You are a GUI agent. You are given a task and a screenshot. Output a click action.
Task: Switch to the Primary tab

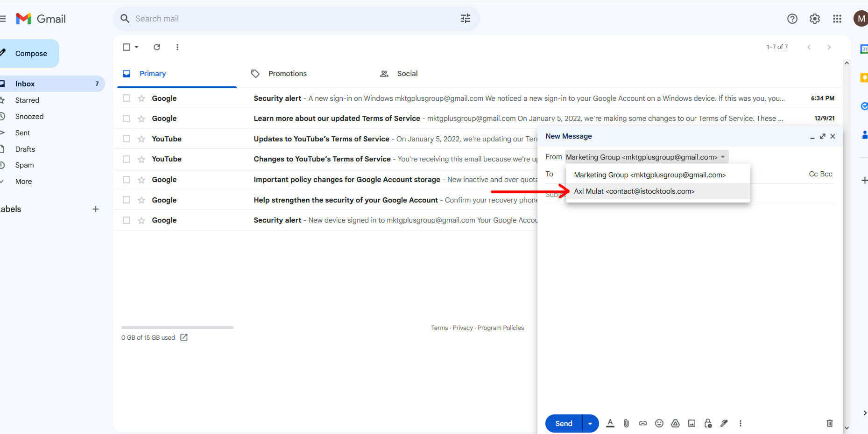(x=177, y=74)
